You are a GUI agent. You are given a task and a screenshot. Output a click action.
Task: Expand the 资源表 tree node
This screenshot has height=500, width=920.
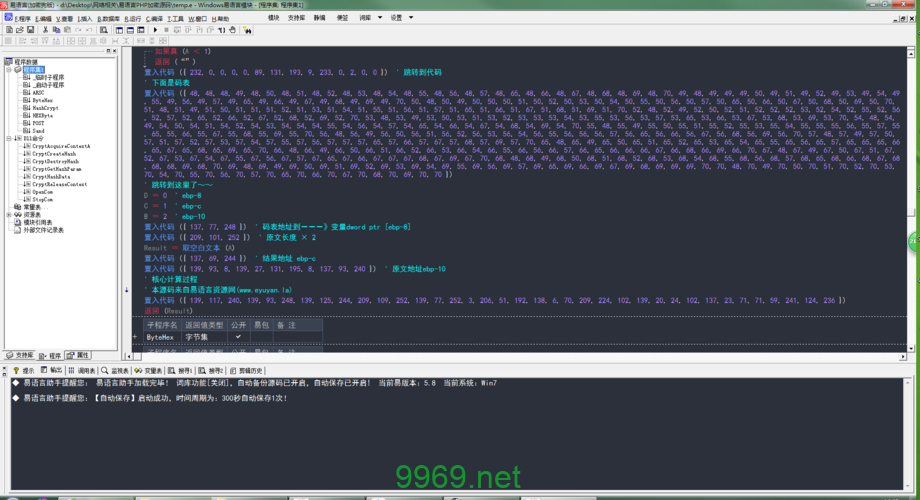(x=9, y=215)
